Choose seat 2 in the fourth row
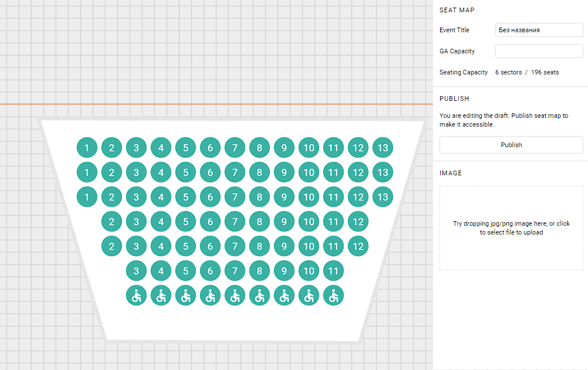 pyautogui.click(x=111, y=222)
